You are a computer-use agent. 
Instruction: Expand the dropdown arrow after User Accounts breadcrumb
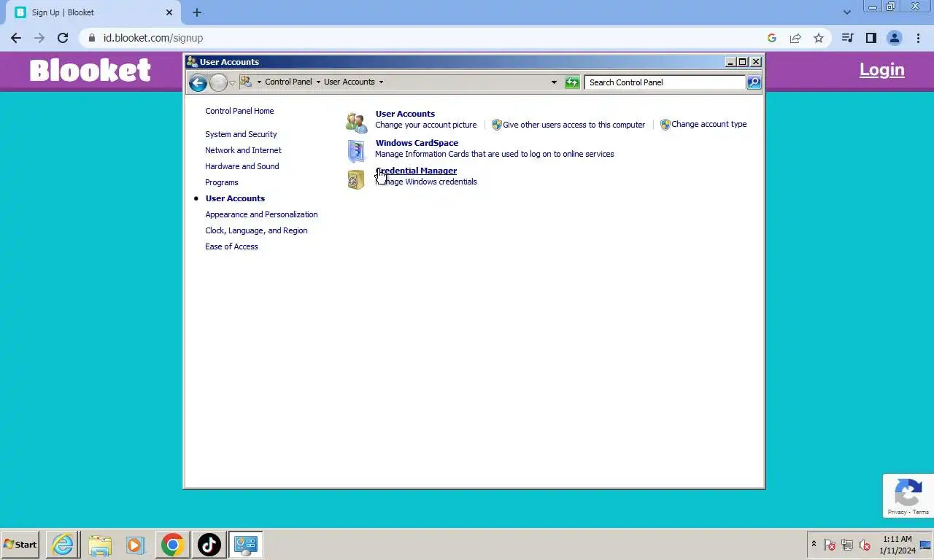[x=381, y=82]
